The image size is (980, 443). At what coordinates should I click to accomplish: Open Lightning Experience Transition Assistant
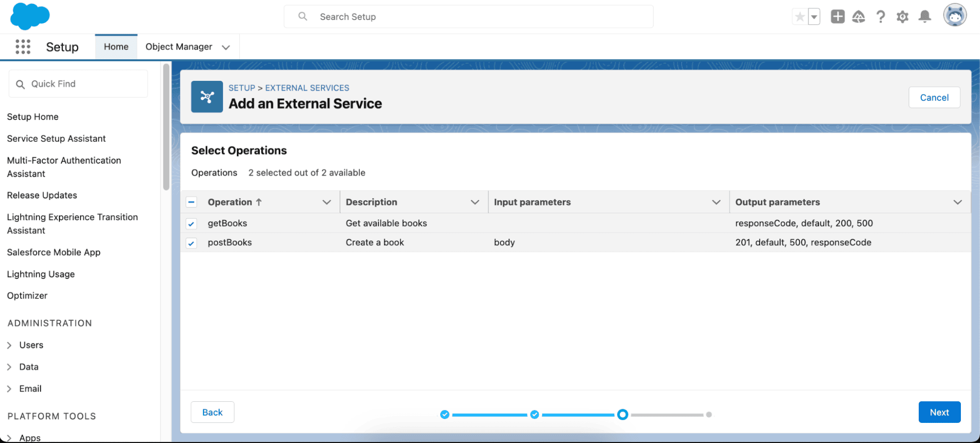(x=73, y=223)
